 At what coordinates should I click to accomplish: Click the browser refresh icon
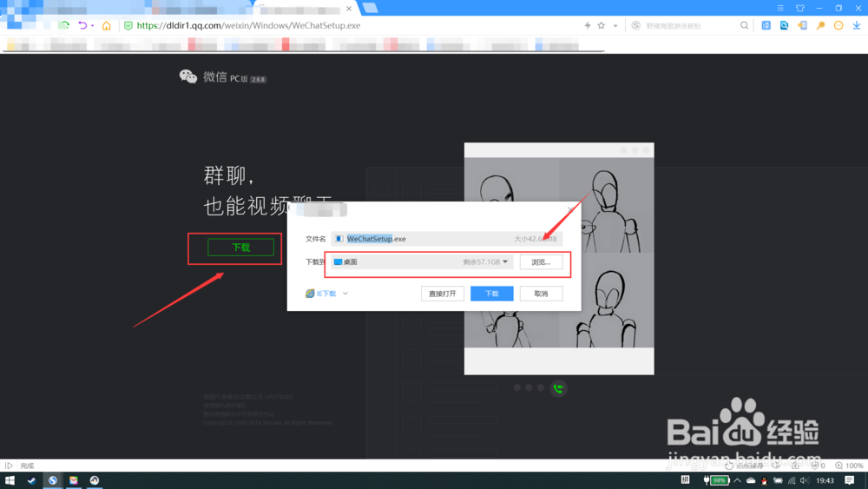64,25
